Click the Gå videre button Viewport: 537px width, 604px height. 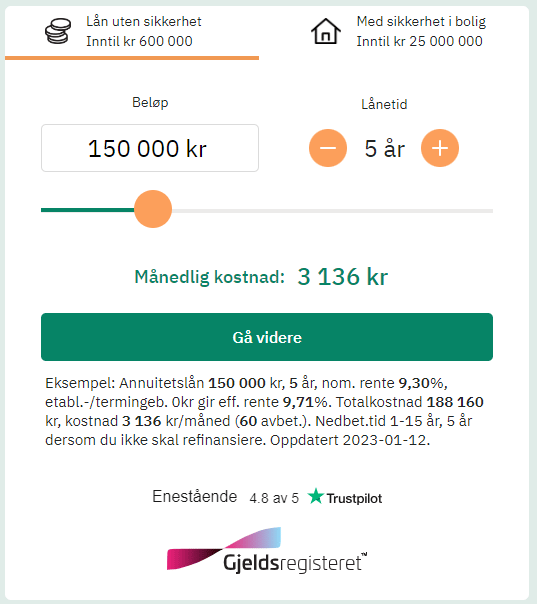click(x=267, y=337)
